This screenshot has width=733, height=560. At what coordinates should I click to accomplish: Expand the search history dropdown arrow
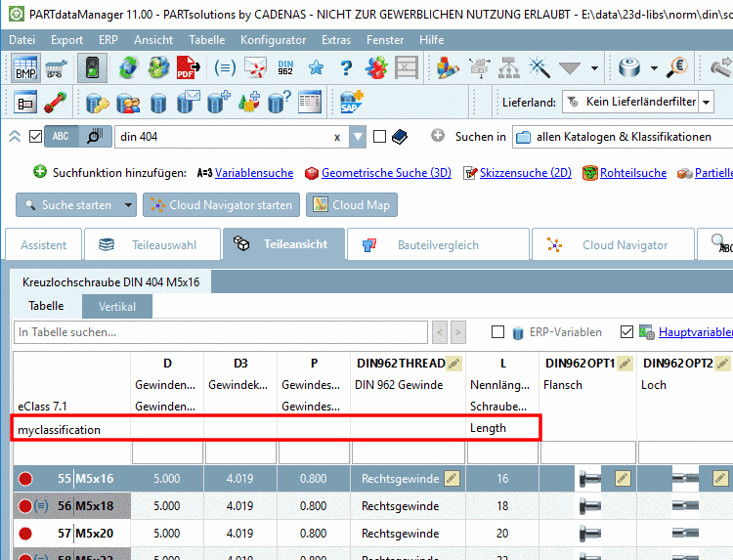coord(358,137)
